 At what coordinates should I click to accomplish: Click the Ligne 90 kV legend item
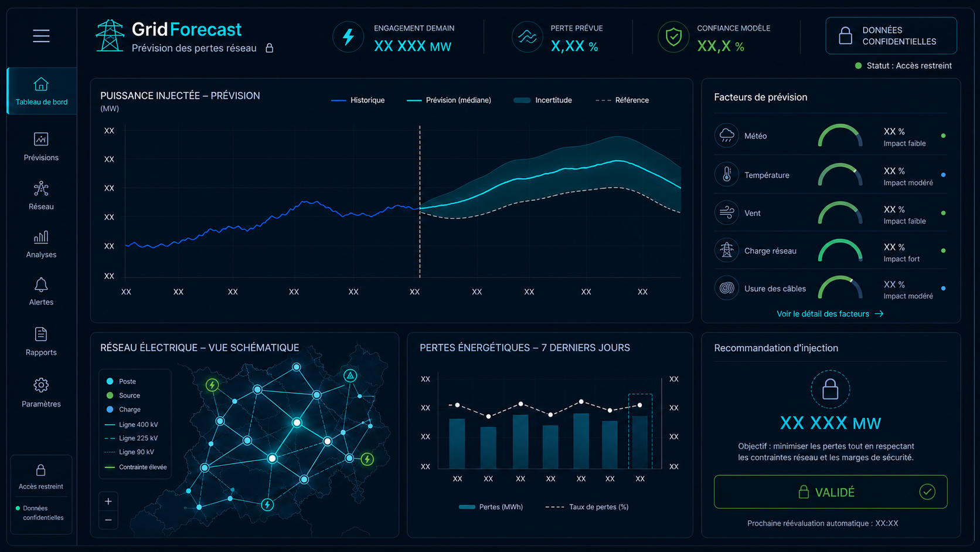[x=130, y=452]
